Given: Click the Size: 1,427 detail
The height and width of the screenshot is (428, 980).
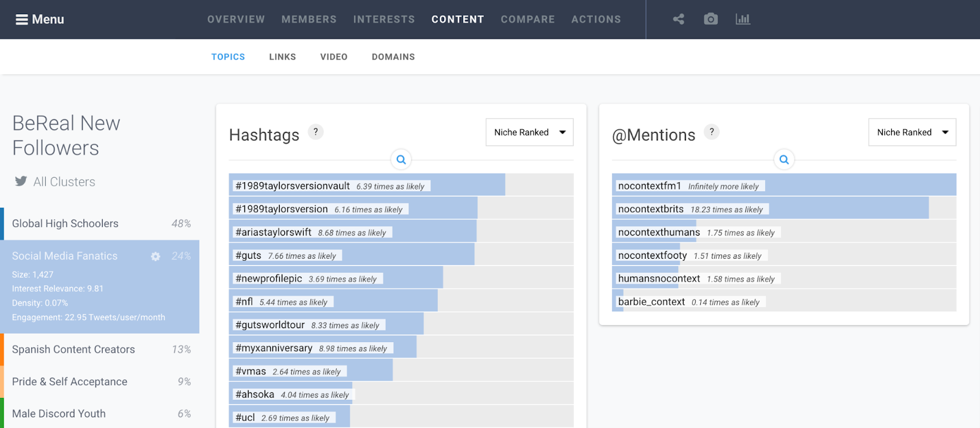Looking at the screenshot, I should pyautogui.click(x=32, y=275).
